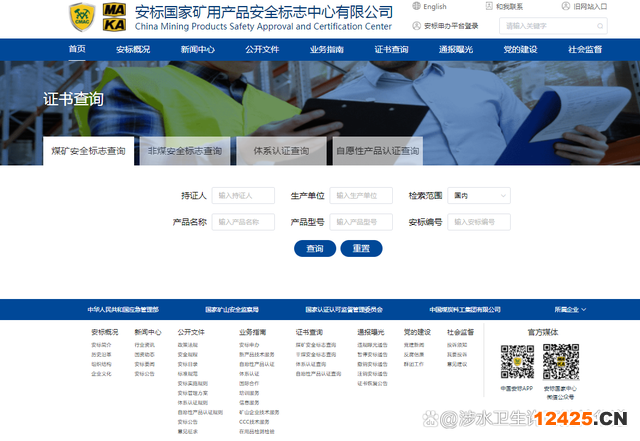This screenshot has width=640, height=441.
Task: Open 通报曝光 in the top navigation bar
Action: 456,49
